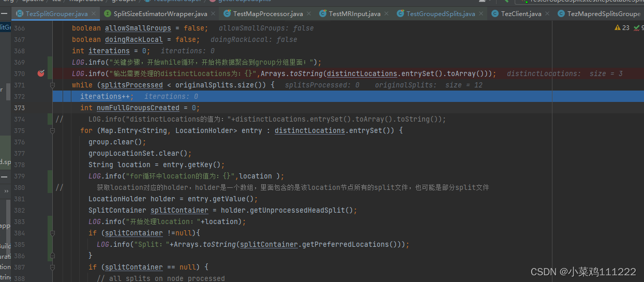Close the TestMapProcessor.java tab
This screenshot has height=282, width=644.
309,14
